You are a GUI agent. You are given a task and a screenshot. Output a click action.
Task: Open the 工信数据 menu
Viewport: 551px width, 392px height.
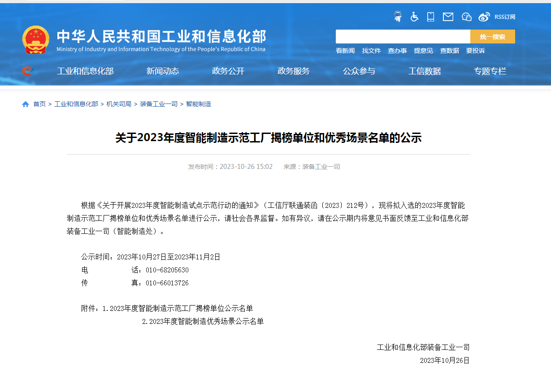tap(425, 71)
